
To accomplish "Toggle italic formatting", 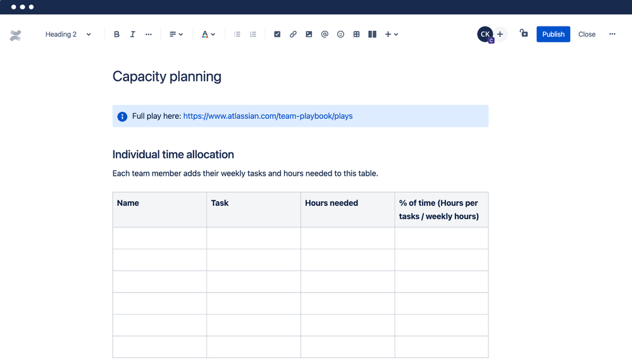I will tap(132, 34).
